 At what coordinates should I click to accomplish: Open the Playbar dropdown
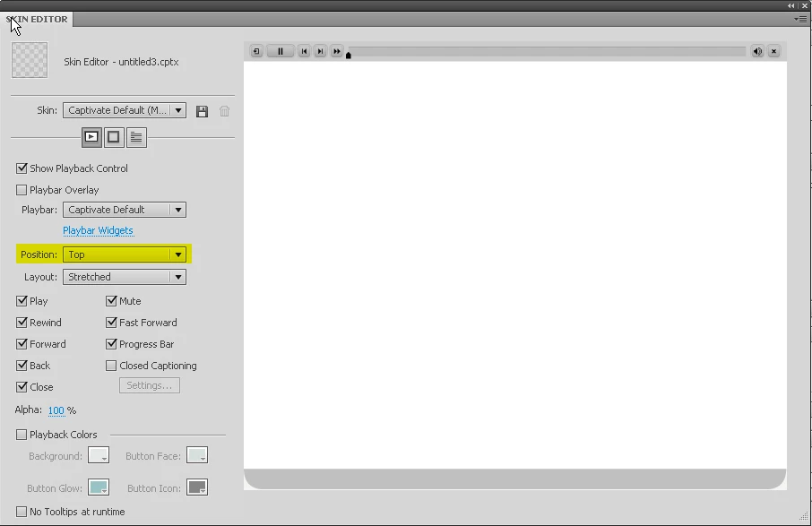tap(125, 210)
